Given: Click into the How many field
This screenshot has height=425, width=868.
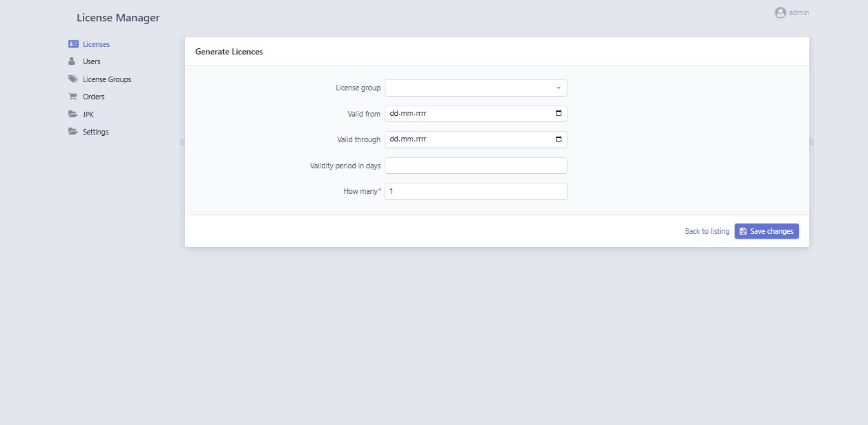Looking at the screenshot, I should [x=476, y=191].
